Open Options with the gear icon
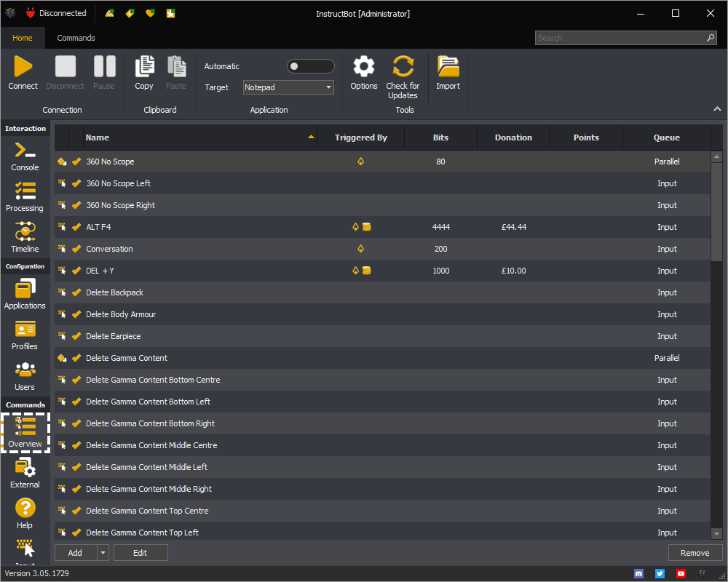This screenshot has width=728, height=582. 364,66
